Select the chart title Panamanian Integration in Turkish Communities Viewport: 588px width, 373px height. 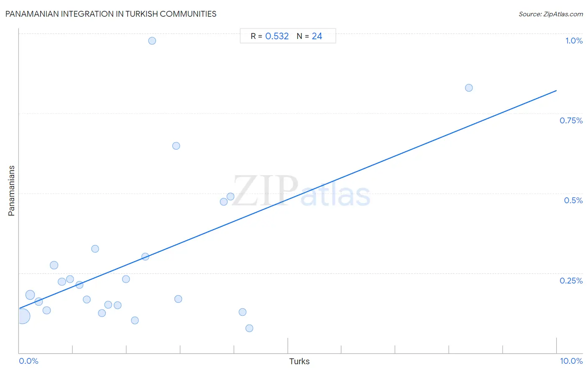click(111, 14)
